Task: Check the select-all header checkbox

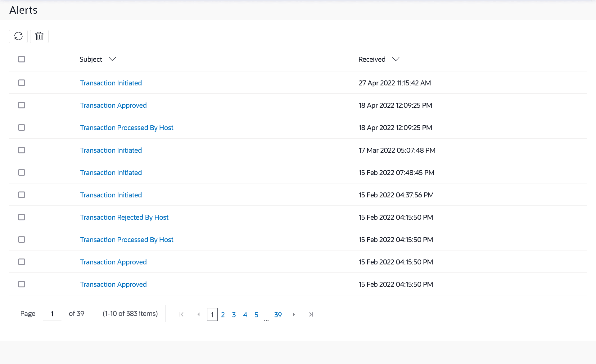Action: [x=21, y=59]
